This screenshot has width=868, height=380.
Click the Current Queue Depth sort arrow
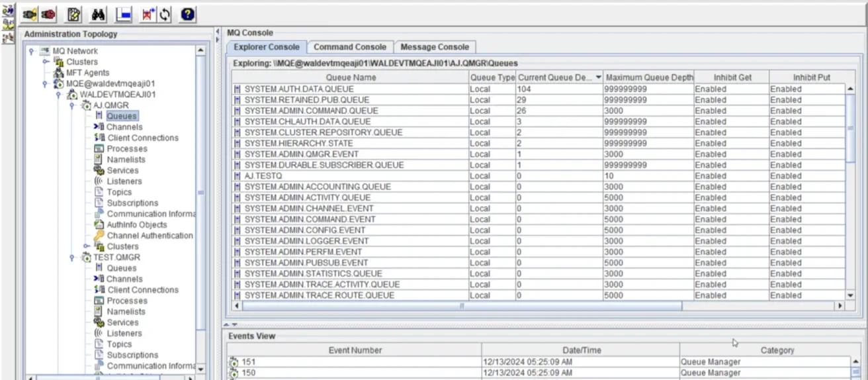click(599, 77)
